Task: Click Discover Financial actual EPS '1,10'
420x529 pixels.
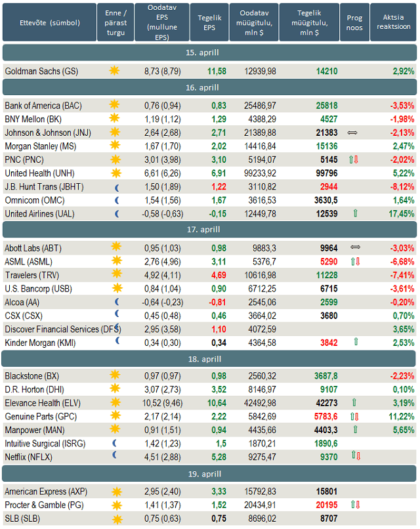Action: click(x=219, y=329)
